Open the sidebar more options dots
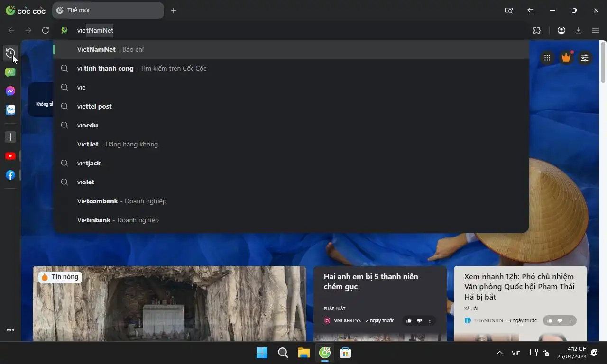 pos(10,330)
